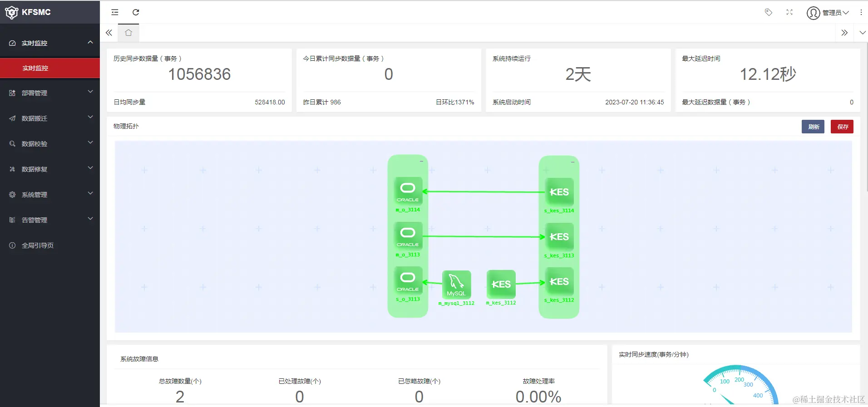Image resolution: width=868 pixels, height=407 pixels.
Task: Expand the 数据修复 menu
Action: 50,169
